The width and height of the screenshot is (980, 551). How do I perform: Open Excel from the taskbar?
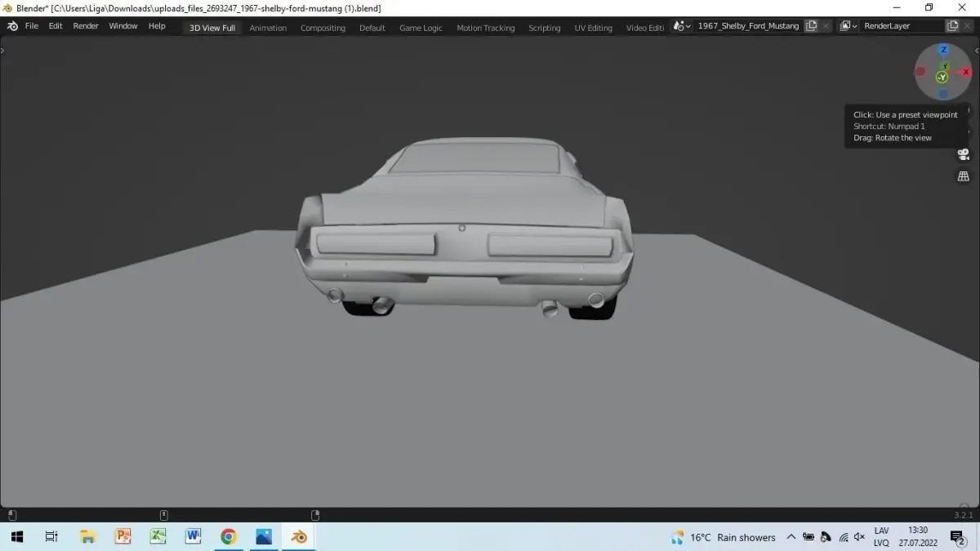pyautogui.click(x=158, y=537)
